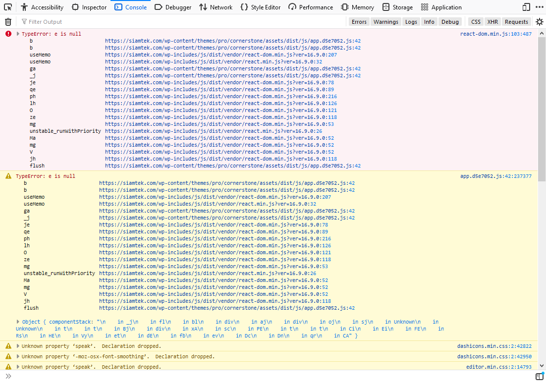This screenshot has height=392, width=546.
Task: Toggle the Errors filter
Action: tap(359, 22)
